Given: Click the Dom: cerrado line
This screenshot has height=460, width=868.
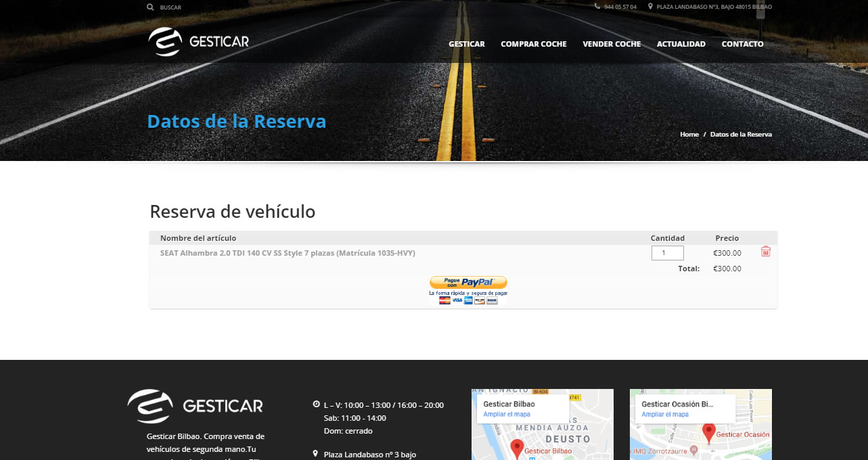Looking at the screenshot, I should click(348, 431).
